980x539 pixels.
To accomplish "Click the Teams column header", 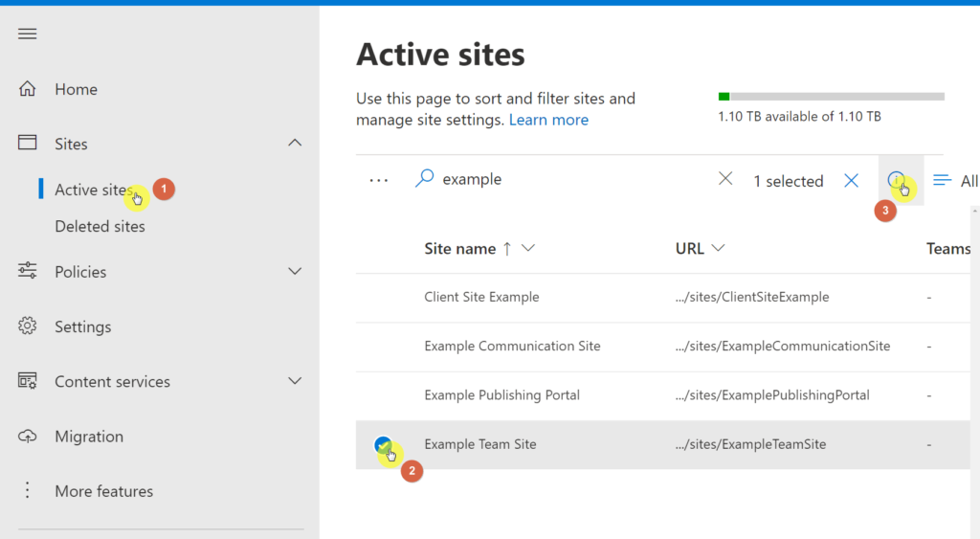I will coord(948,249).
